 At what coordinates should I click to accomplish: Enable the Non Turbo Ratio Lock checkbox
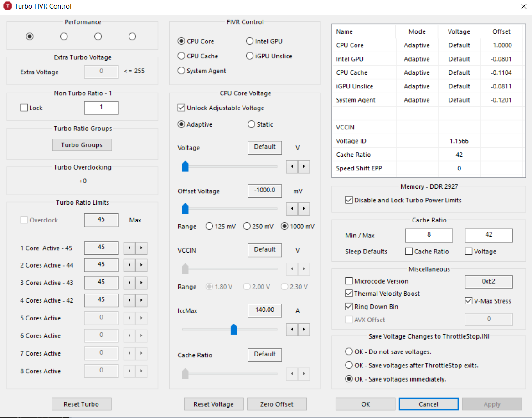pos(24,108)
